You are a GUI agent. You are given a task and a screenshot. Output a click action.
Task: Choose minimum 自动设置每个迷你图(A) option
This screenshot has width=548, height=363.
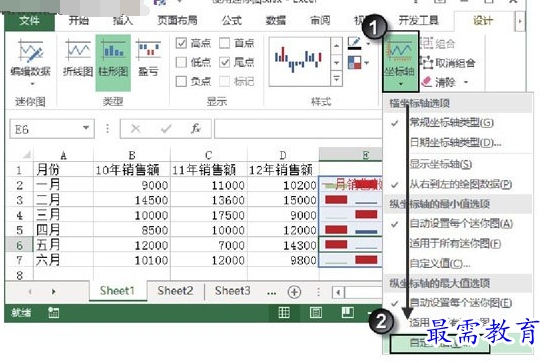coord(458,224)
